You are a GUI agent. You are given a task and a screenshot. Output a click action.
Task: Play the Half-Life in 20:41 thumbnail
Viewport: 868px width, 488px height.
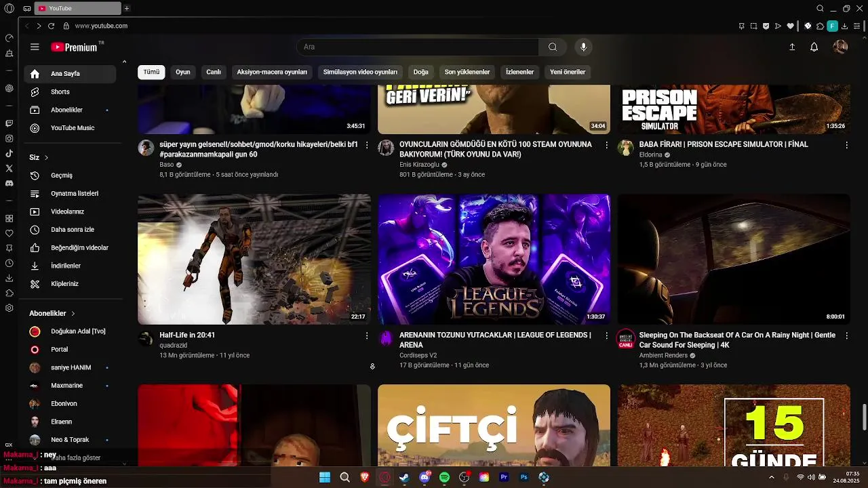254,260
